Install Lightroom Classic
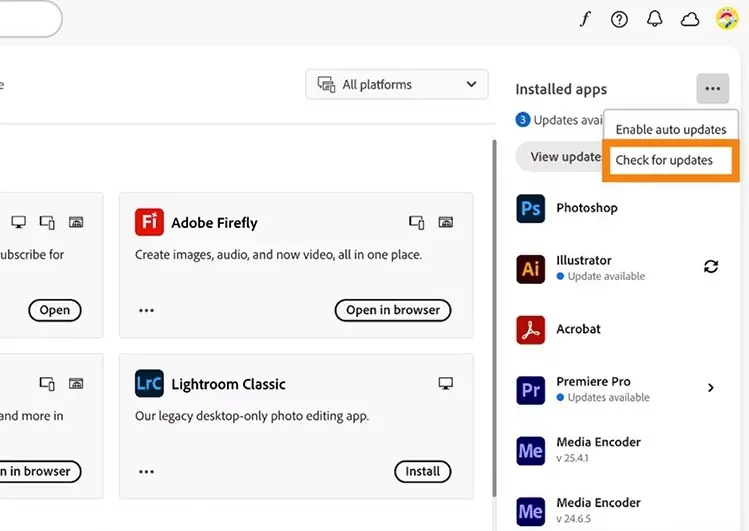Viewport: 749px width, 531px height. (x=422, y=471)
